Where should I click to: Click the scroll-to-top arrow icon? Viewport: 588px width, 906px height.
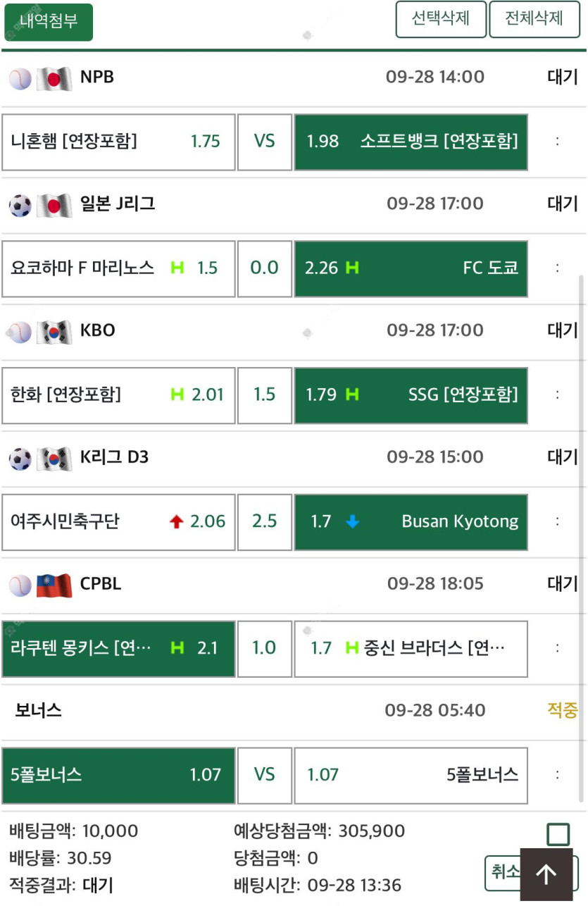546,874
